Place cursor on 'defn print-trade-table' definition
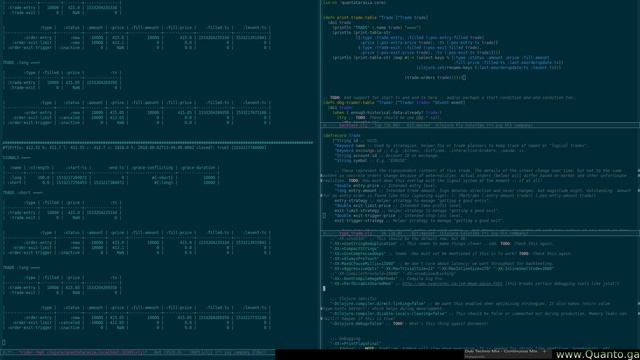 (376, 18)
